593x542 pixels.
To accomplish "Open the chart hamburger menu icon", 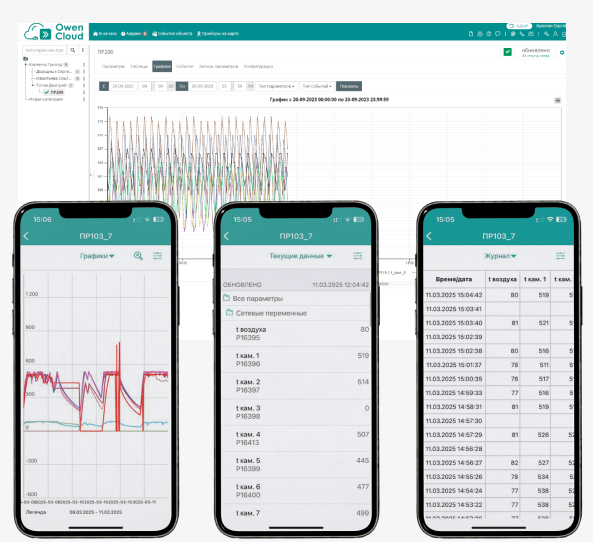I will pos(557,100).
